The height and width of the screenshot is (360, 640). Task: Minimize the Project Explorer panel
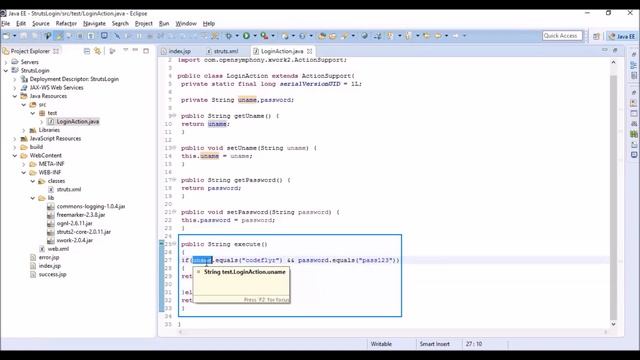tap(135, 50)
